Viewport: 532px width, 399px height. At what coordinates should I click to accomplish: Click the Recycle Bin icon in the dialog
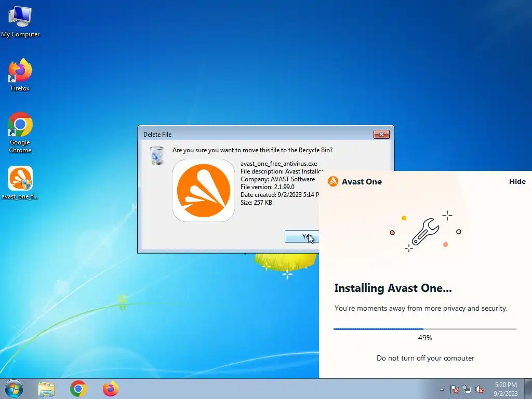coord(157,156)
